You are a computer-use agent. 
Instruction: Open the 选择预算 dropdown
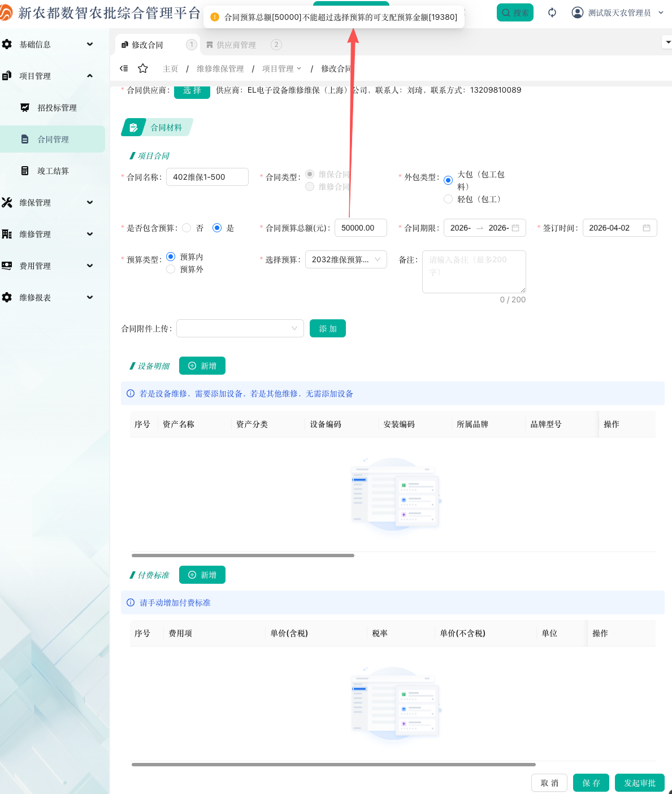click(346, 259)
